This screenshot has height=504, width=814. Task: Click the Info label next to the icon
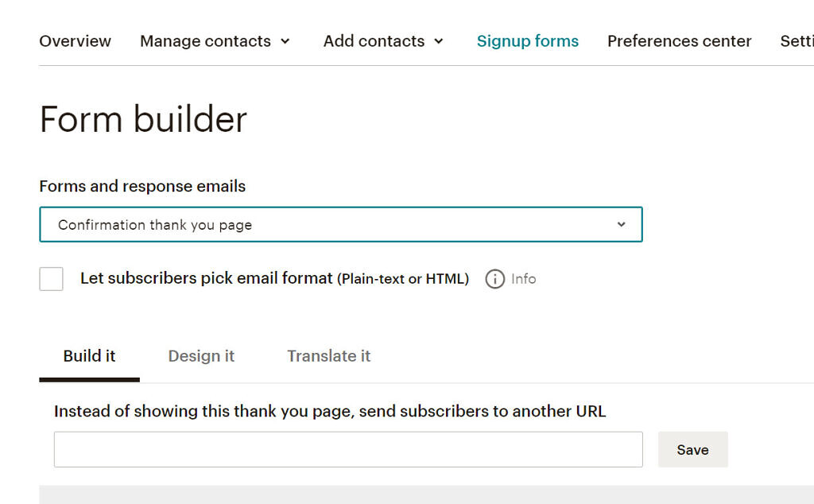[x=522, y=279]
